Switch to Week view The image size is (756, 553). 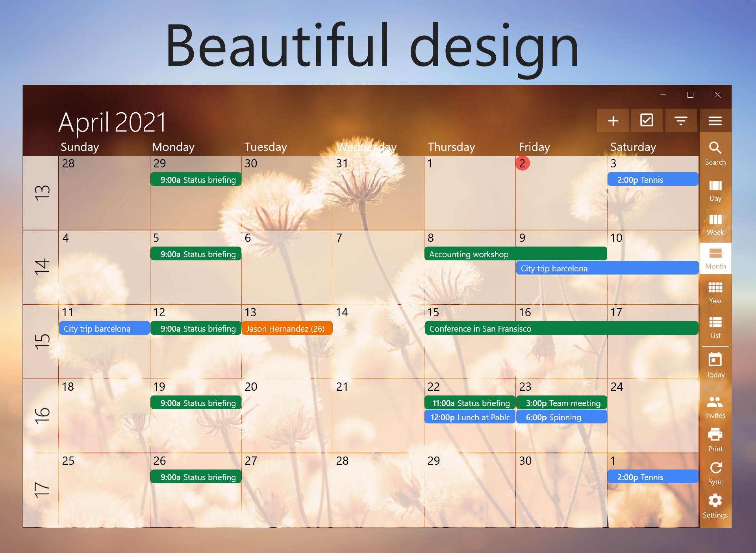click(715, 225)
